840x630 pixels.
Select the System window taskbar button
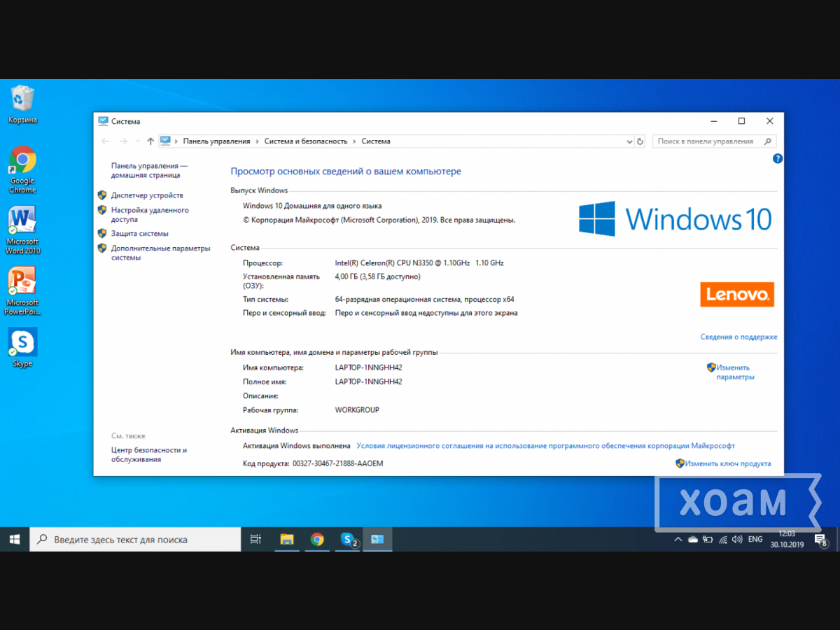point(377,539)
